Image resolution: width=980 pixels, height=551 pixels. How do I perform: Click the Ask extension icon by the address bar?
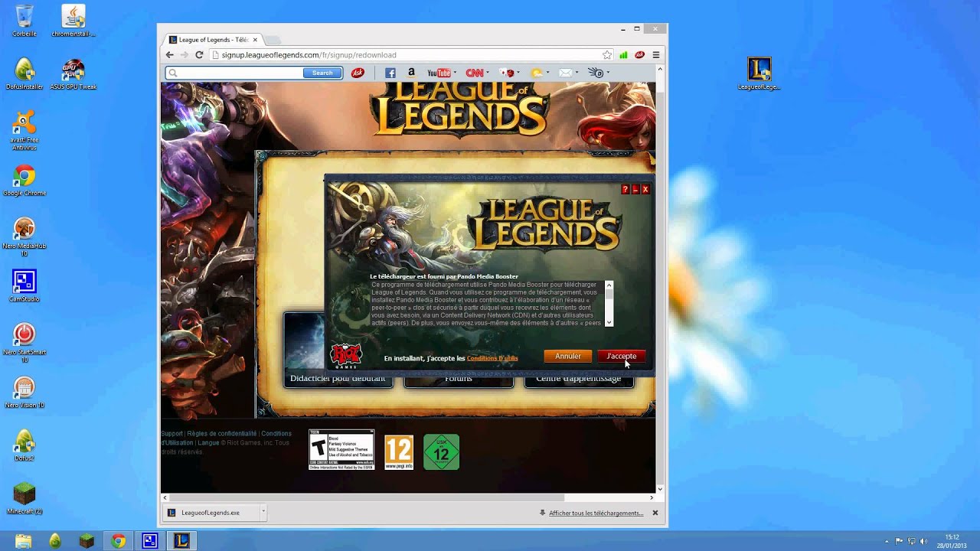(x=639, y=55)
